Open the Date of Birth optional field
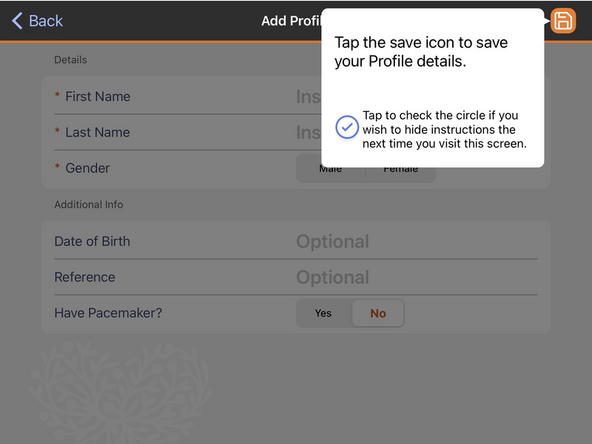Viewport: 592px width, 444px height. (x=417, y=242)
